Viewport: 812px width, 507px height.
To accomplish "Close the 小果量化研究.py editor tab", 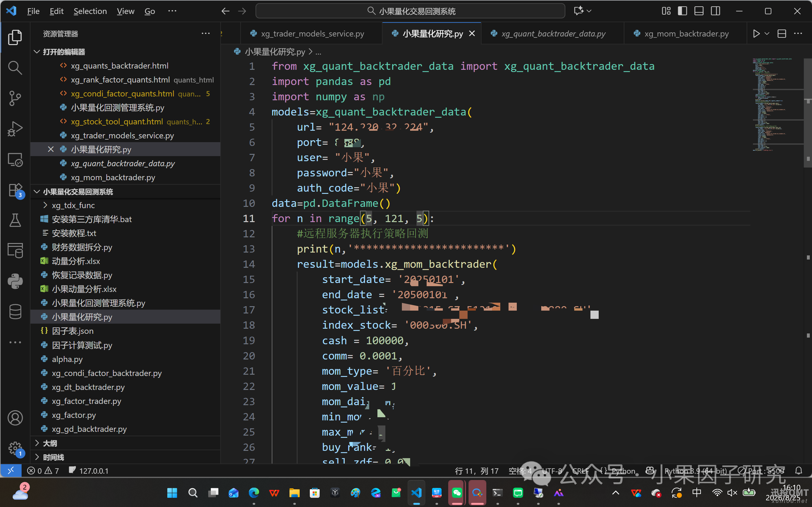I will [472, 34].
